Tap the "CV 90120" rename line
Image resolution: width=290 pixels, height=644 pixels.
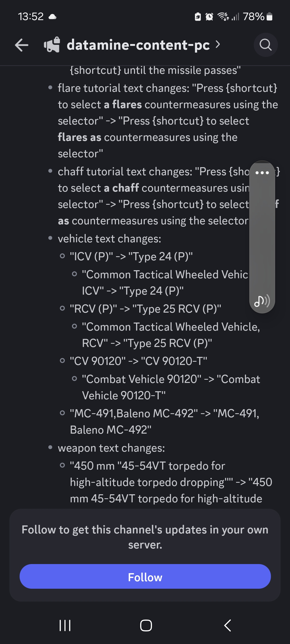[138, 361]
